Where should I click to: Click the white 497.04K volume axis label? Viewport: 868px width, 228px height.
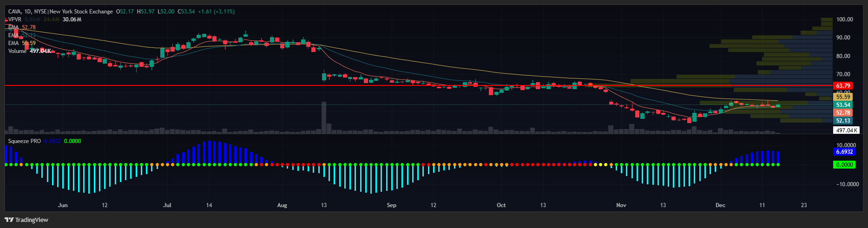(846, 130)
